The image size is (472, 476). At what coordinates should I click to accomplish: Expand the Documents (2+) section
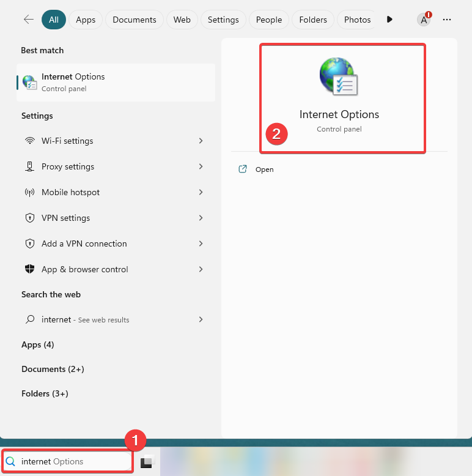click(53, 369)
